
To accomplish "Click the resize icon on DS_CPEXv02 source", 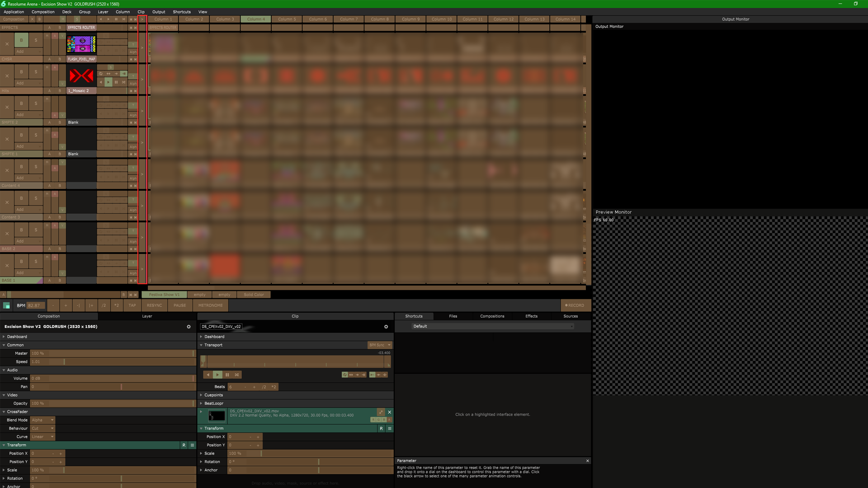I will pyautogui.click(x=381, y=412).
